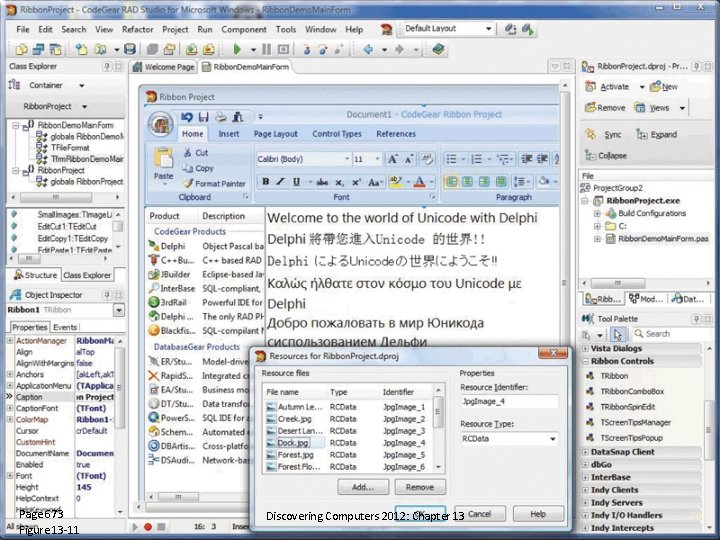Viewport: 720px width, 540px height.
Task: Click Format Painter in the ribbon
Action: point(214,184)
